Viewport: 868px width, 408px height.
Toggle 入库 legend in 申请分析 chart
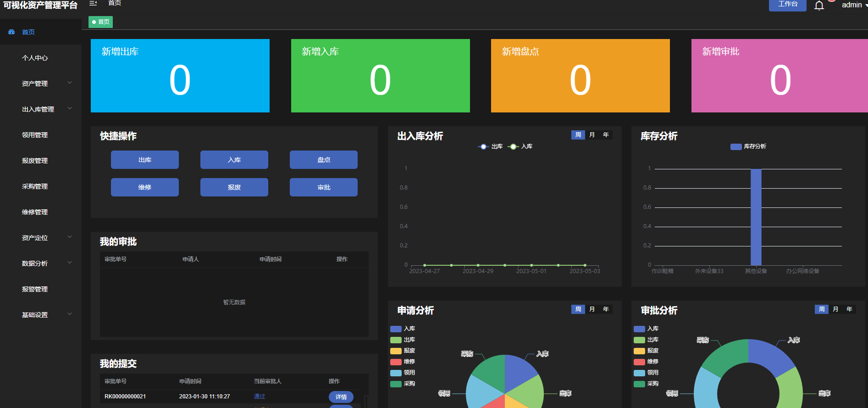(x=403, y=329)
